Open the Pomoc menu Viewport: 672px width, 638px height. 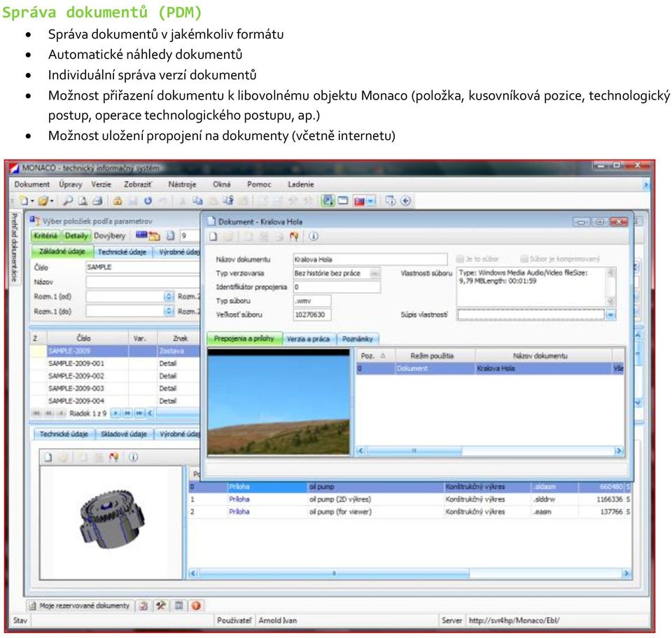(259, 184)
